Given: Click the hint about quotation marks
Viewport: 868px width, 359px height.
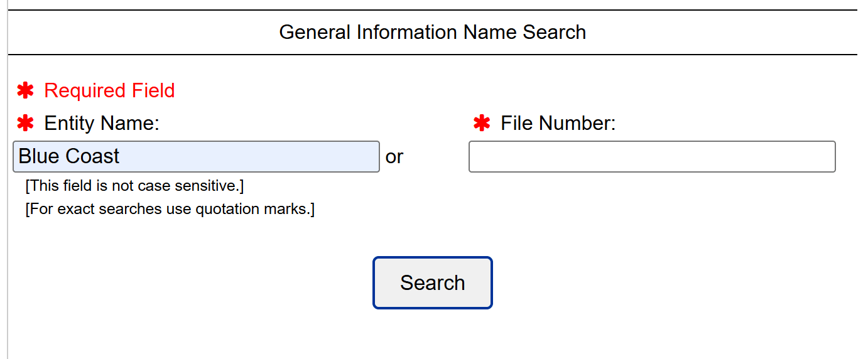Looking at the screenshot, I should point(170,209).
